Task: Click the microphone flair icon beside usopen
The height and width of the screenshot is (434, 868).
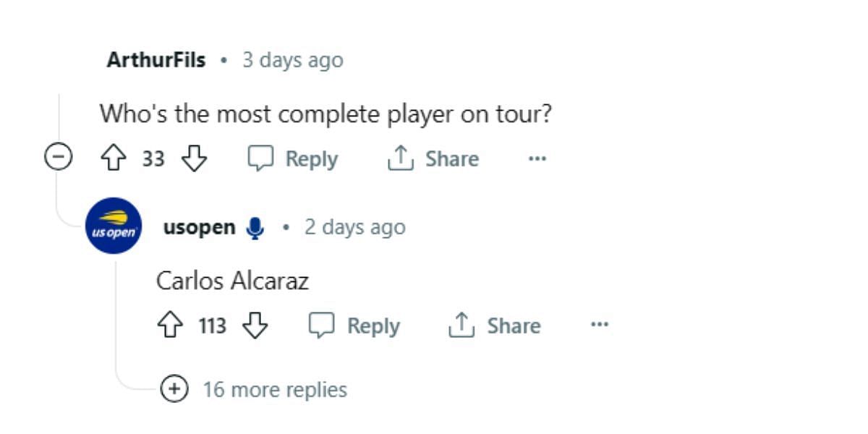Action: [255, 228]
